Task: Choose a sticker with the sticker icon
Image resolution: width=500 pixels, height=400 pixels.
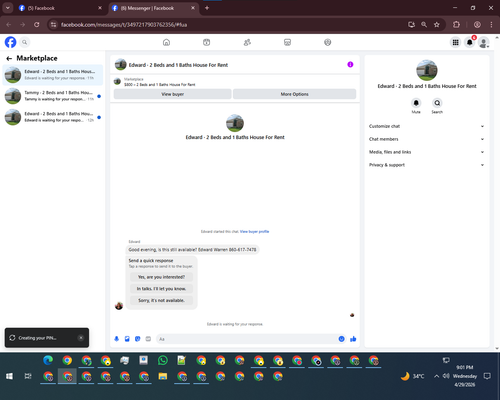Action: [138, 339]
